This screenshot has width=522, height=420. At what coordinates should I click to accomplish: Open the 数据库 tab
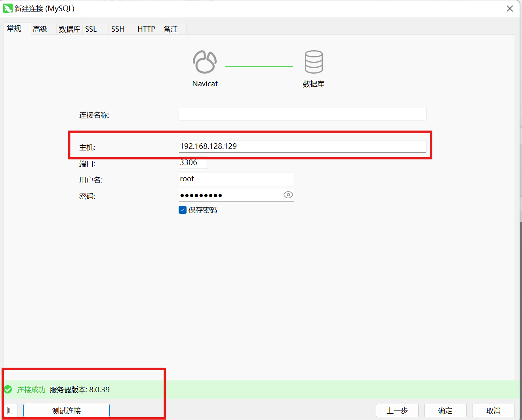69,29
